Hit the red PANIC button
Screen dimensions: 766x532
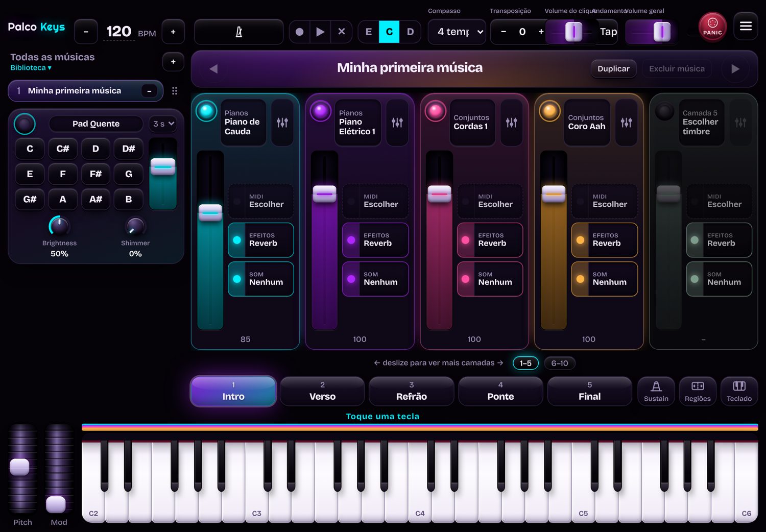[712, 27]
